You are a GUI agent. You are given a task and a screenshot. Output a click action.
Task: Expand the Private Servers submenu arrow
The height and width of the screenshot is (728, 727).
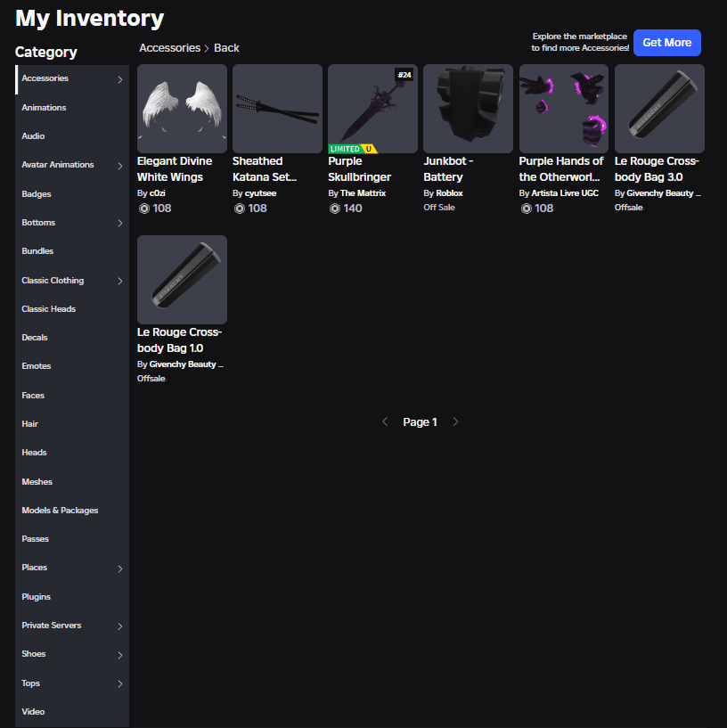(120, 626)
